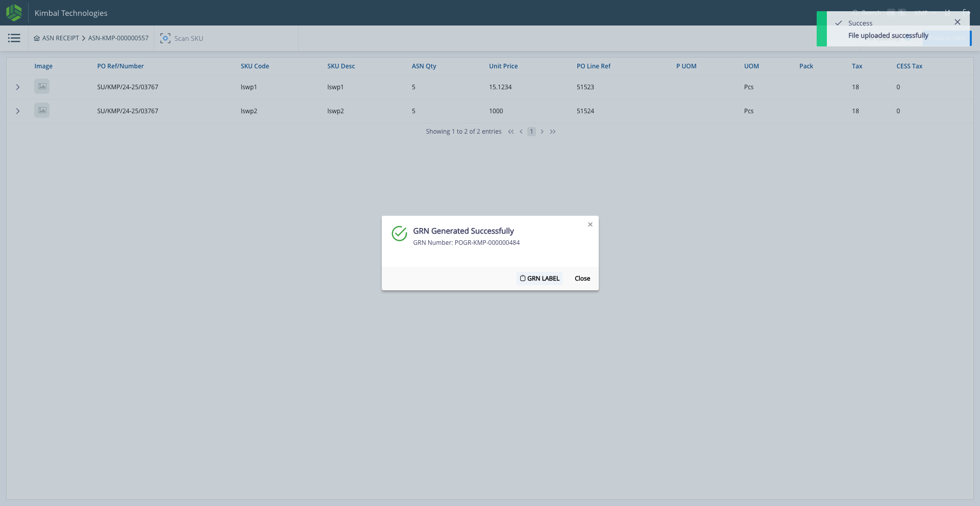Click Close in the GRN dialog
The image size is (980, 506).
tap(582, 279)
